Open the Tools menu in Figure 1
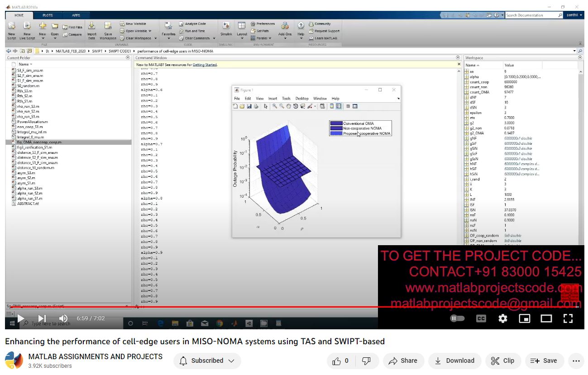 (286, 98)
